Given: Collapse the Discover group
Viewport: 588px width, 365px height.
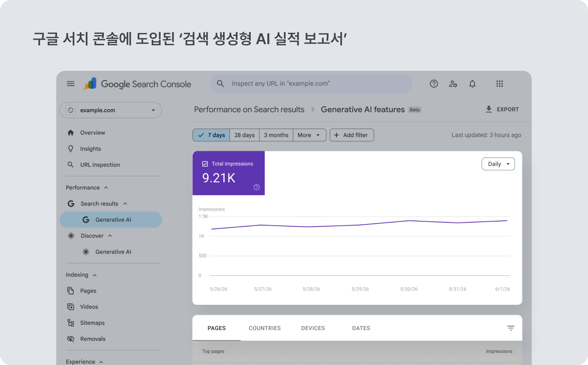Looking at the screenshot, I should coord(110,236).
